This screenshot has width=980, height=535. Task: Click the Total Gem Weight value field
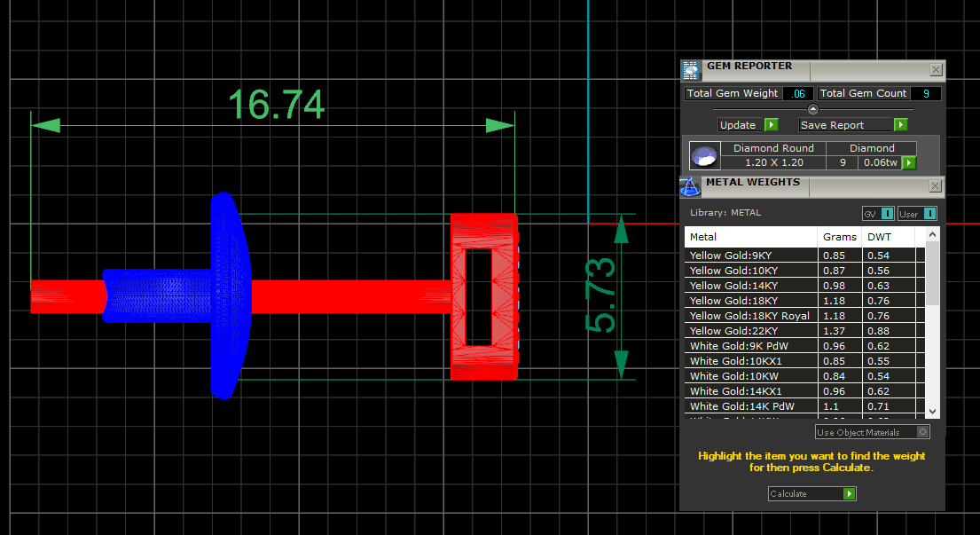(x=797, y=94)
